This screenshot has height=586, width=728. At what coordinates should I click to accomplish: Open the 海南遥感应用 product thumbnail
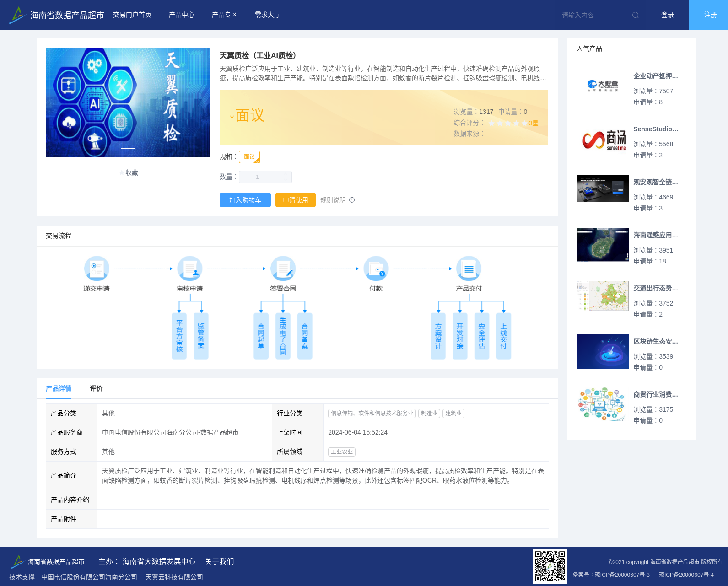[603, 245]
